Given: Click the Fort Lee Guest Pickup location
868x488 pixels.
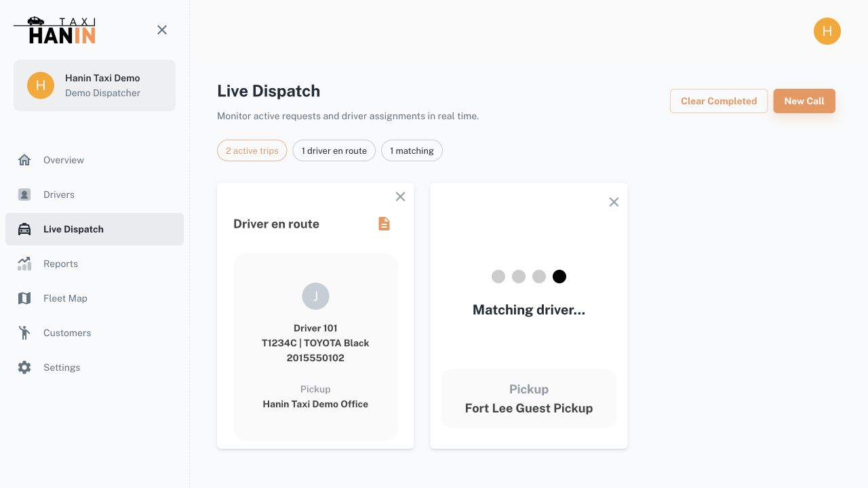Looking at the screenshot, I should point(529,408).
